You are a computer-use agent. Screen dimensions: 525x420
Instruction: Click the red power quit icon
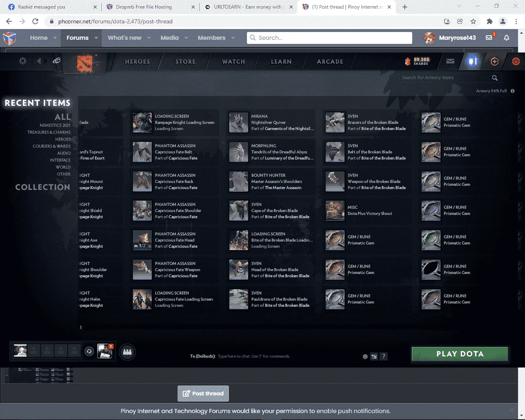point(516,61)
